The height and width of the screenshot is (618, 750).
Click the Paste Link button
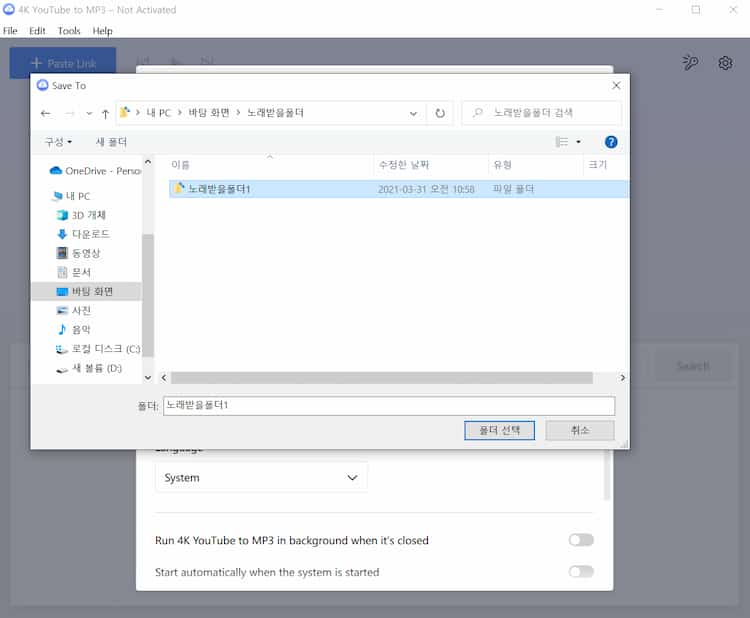[x=63, y=63]
